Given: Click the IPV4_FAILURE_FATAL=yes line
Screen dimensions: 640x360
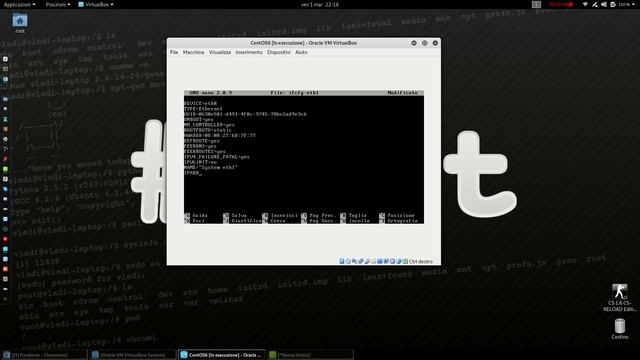Looking at the screenshot, I should click(x=217, y=156).
